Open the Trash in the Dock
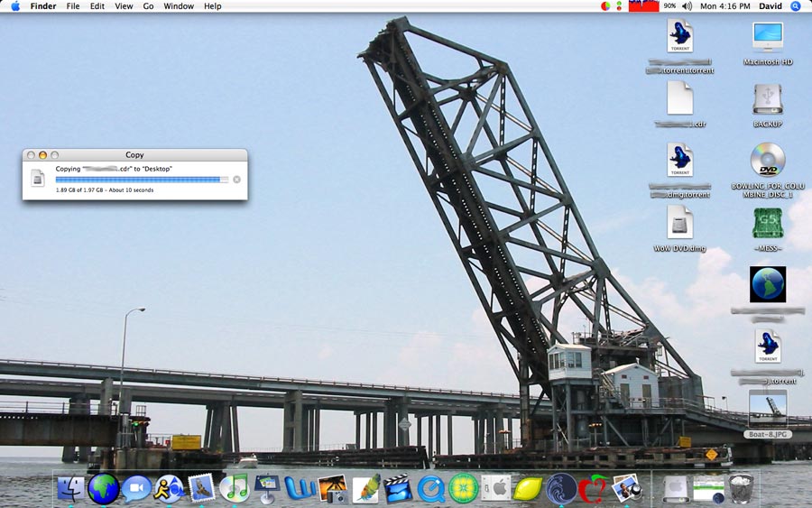 click(x=741, y=489)
